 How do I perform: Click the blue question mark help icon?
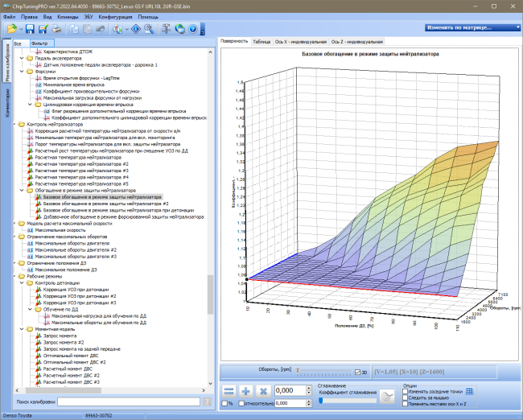(x=193, y=29)
